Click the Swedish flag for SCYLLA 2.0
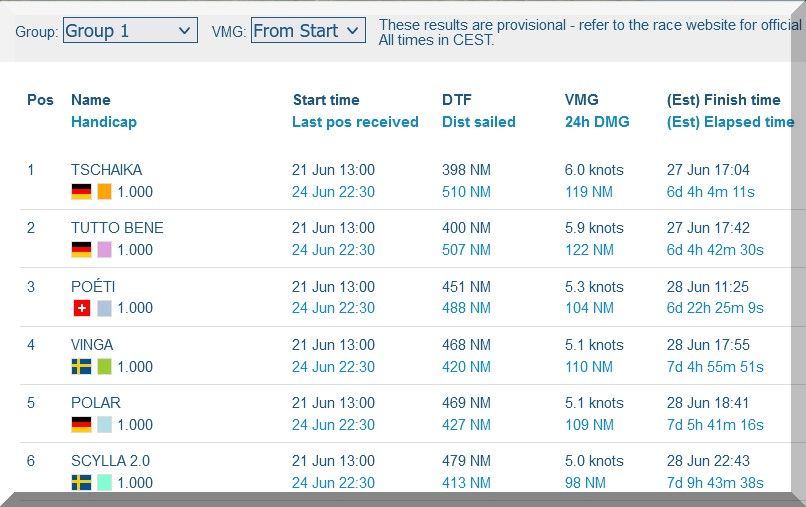 point(81,483)
